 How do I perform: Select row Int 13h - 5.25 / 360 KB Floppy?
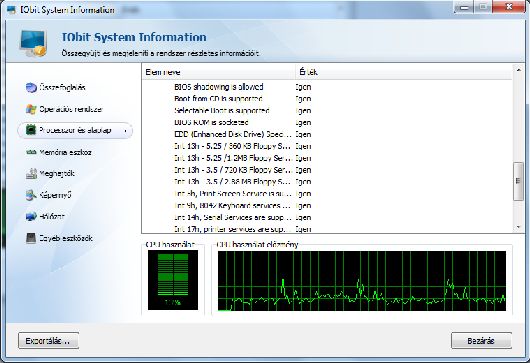pyautogui.click(x=327, y=146)
